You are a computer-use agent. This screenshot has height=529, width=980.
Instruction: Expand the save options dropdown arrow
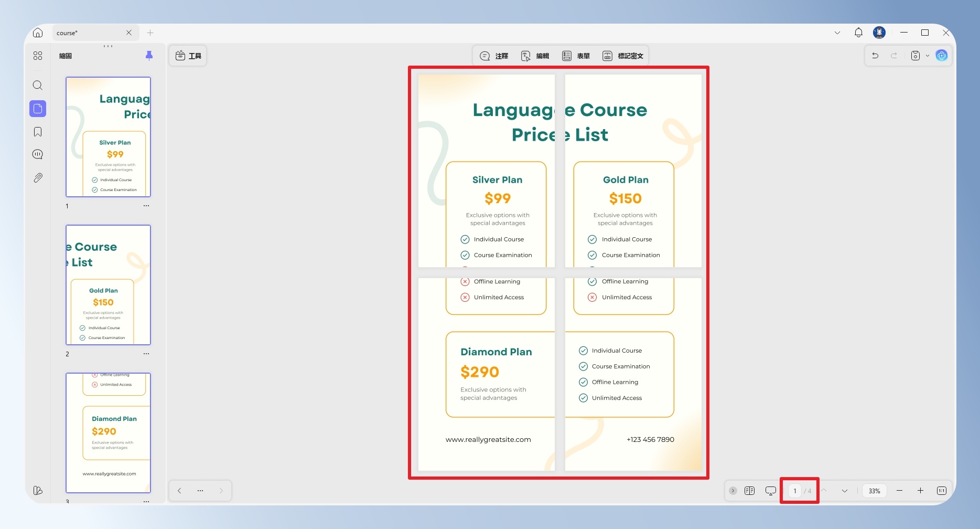[x=927, y=56]
